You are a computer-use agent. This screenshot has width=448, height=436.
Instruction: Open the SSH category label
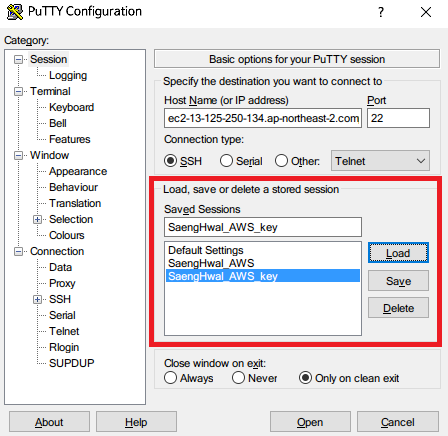coord(60,299)
